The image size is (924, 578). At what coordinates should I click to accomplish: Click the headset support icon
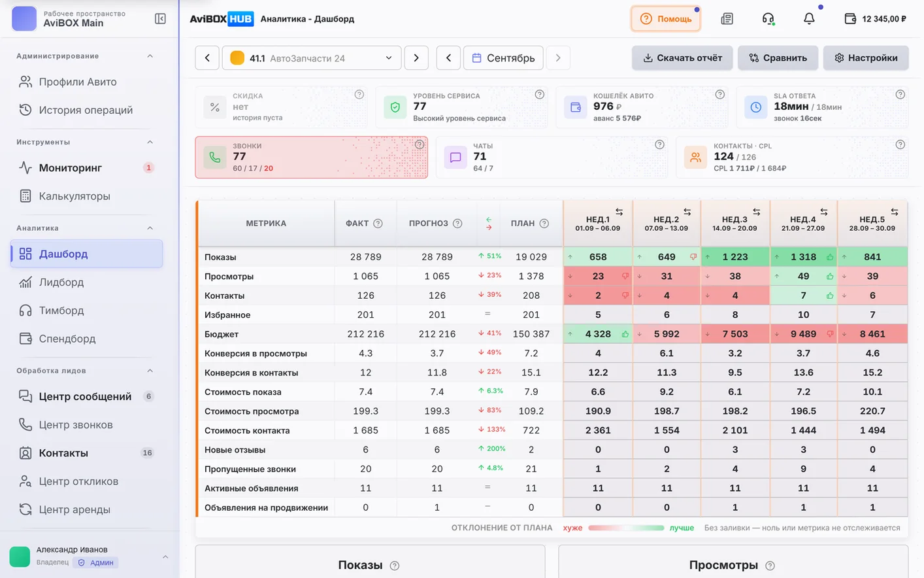coord(768,19)
